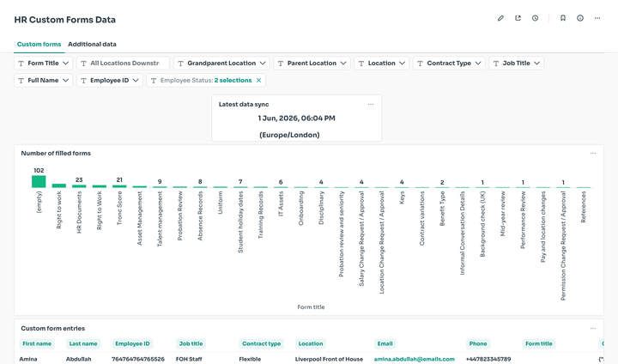
Task: Click the Tronc Score bar showing 21
Action: click(x=119, y=186)
